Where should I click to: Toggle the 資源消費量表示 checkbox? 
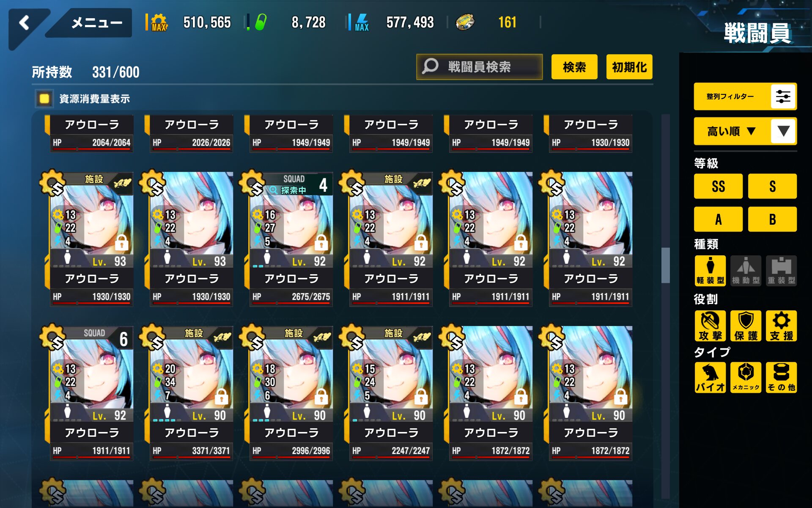pyautogui.click(x=44, y=99)
